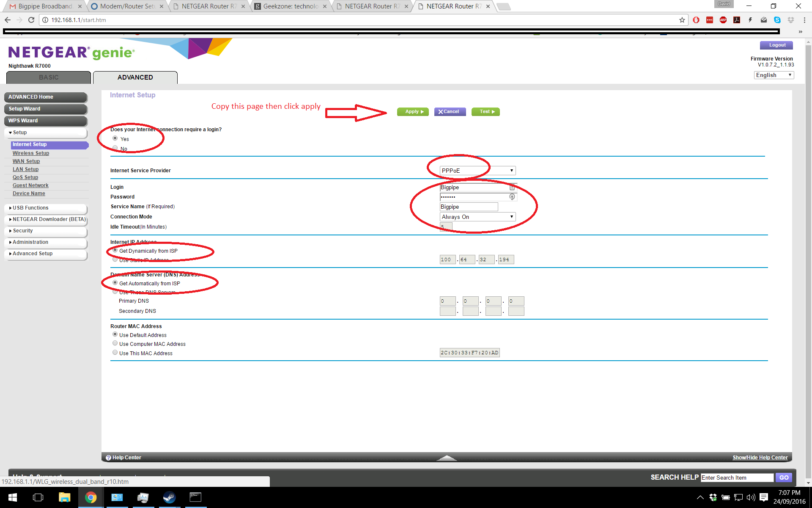The width and height of the screenshot is (812, 508).
Task: Select Use These DNS Servers option
Action: pos(115,292)
